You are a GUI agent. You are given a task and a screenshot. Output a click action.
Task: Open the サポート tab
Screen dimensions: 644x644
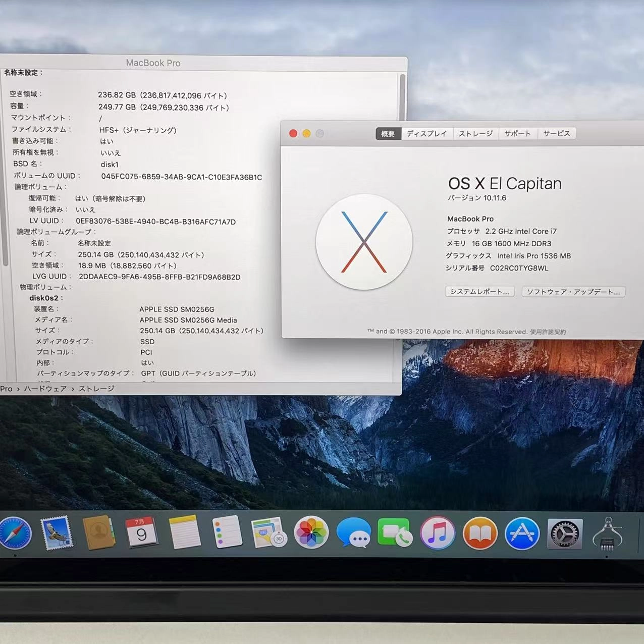[x=517, y=133]
